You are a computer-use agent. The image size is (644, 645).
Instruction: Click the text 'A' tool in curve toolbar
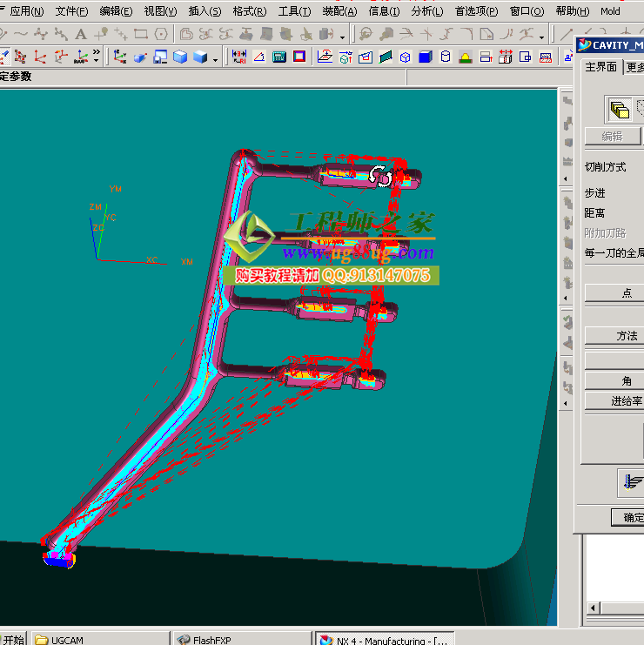click(81, 35)
